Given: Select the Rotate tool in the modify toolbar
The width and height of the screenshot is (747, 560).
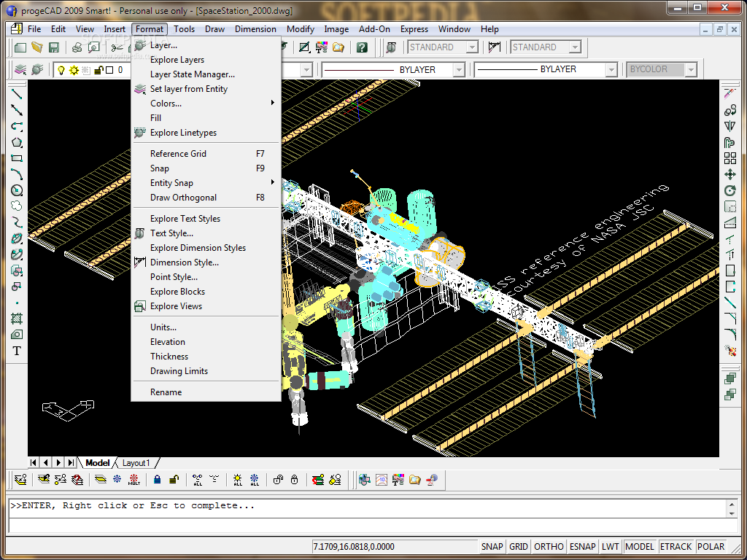Looking at the screenshot, I should click(729, 190).
